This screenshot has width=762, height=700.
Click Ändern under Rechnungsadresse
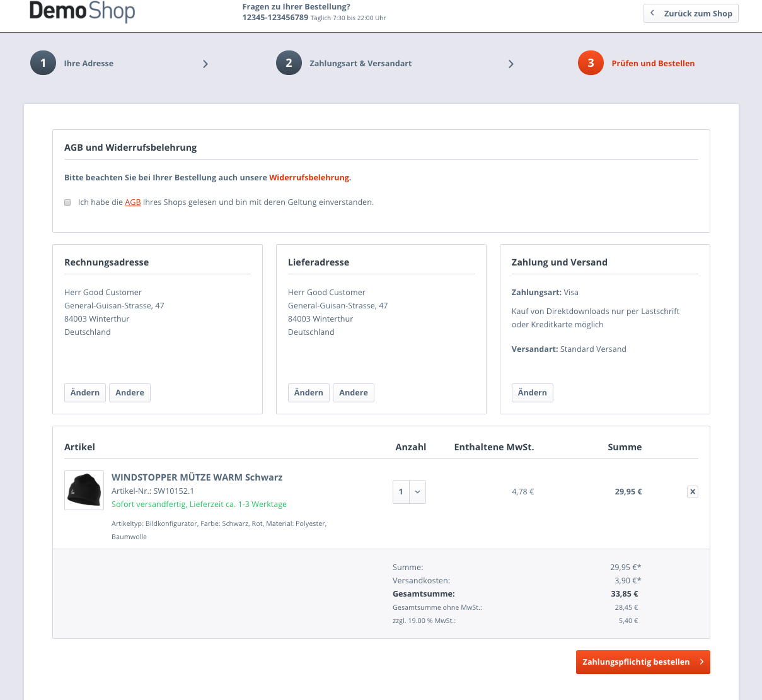tap(85, 393)
